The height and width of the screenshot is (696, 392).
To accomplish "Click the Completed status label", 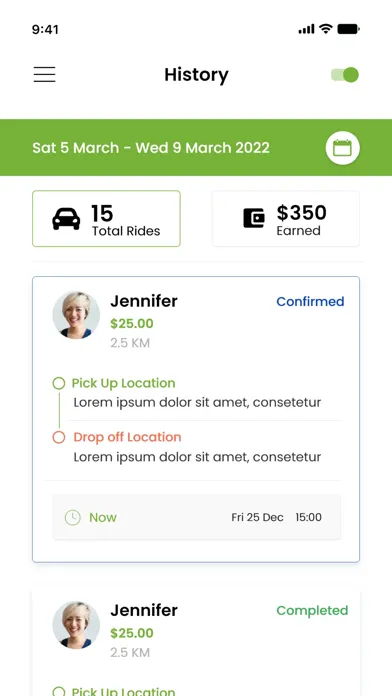I will coord(312,611).
